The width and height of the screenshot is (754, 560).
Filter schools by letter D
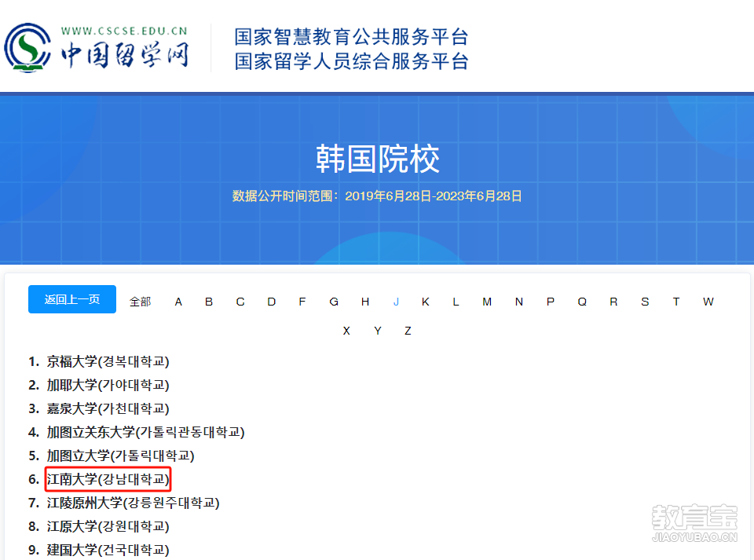coord(272,302)
